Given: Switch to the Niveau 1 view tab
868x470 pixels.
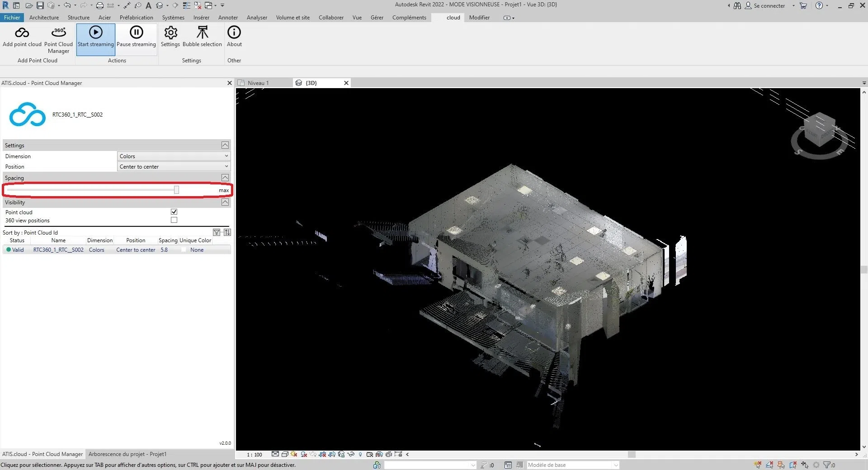Looking at the screenshot, I should [x=258, y=83].
